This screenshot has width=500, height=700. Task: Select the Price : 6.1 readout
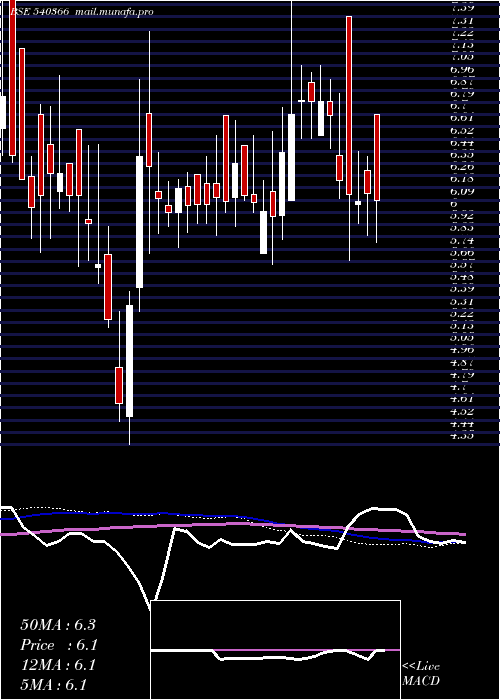pos(59,645)
